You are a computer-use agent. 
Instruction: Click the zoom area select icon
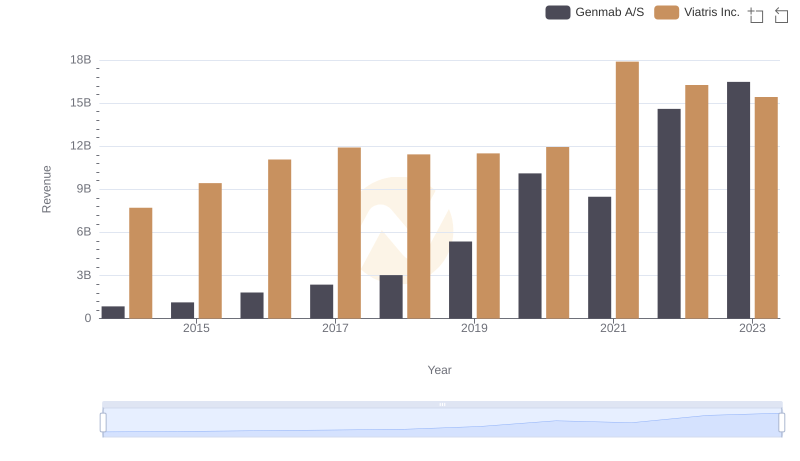756,14
